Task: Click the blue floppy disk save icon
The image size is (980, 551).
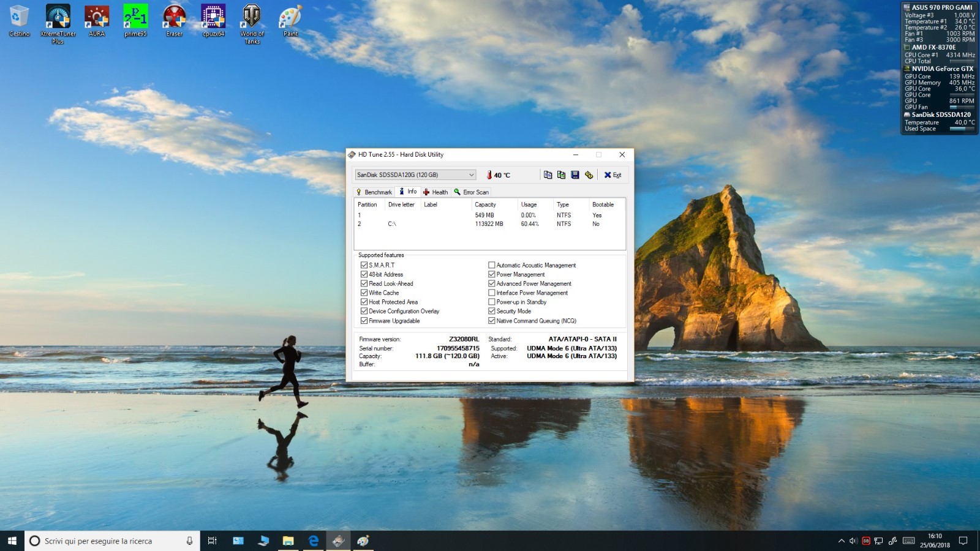Action: pos(575,175)
